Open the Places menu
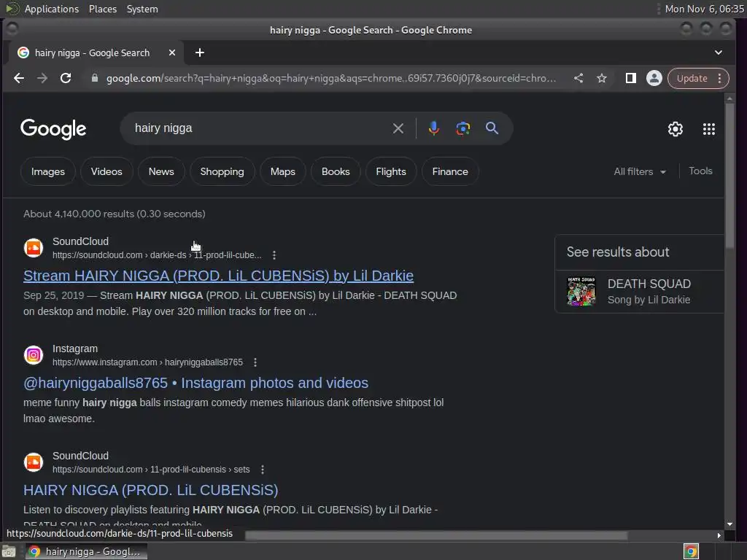 click(102, 9)
